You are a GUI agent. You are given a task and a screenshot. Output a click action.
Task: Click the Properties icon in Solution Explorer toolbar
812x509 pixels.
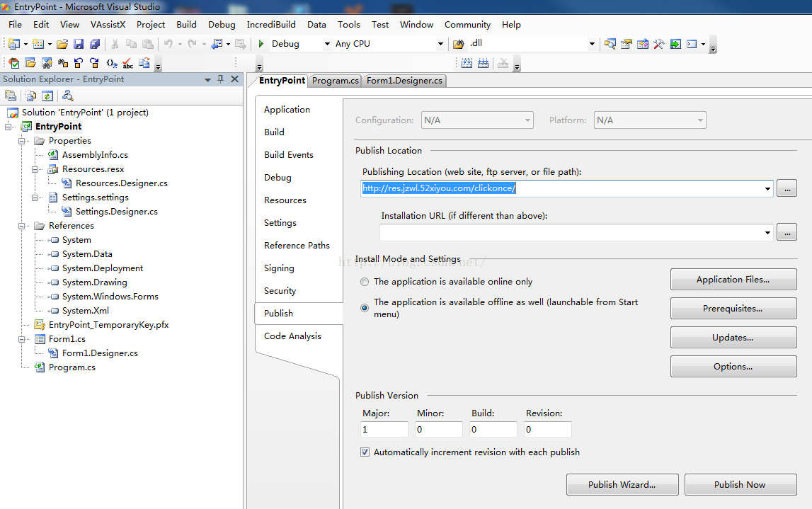(x=11, y=96)
